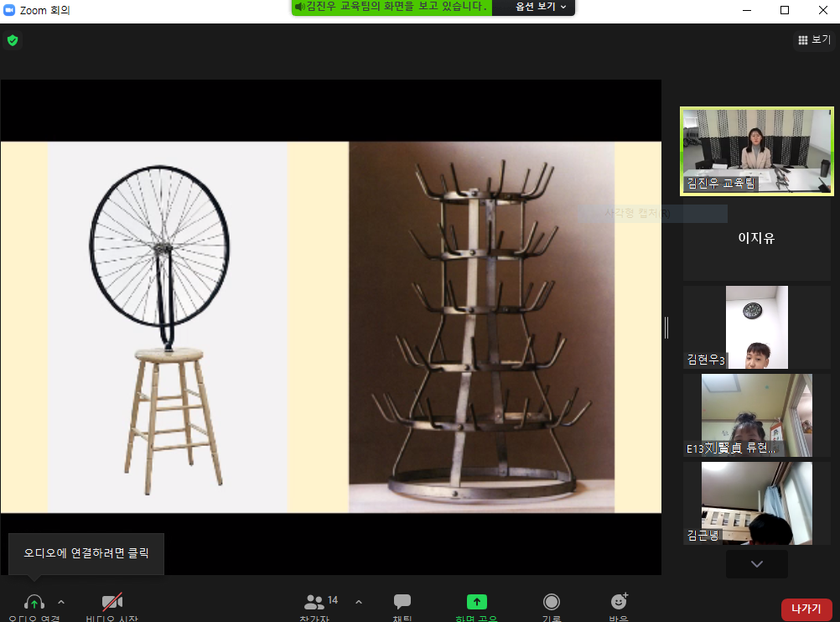840x622 pixels.
Task: Click the green encryption shield icon
Action: point(13,40)
